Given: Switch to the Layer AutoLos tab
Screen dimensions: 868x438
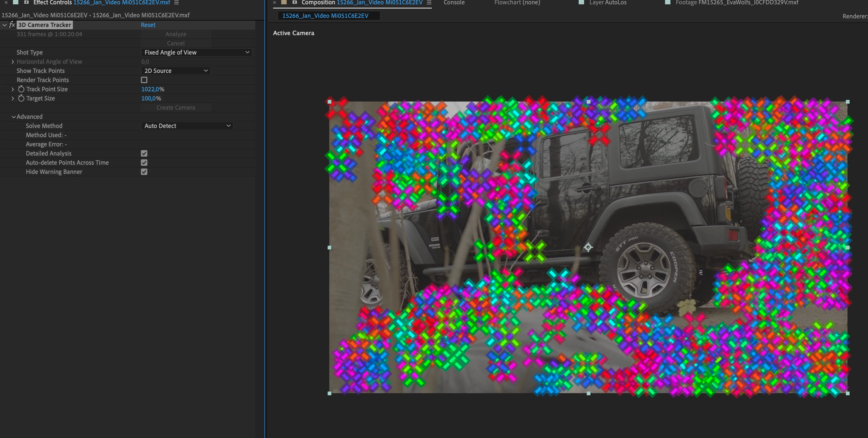Looking at the screenshot, I should (608, 3).
